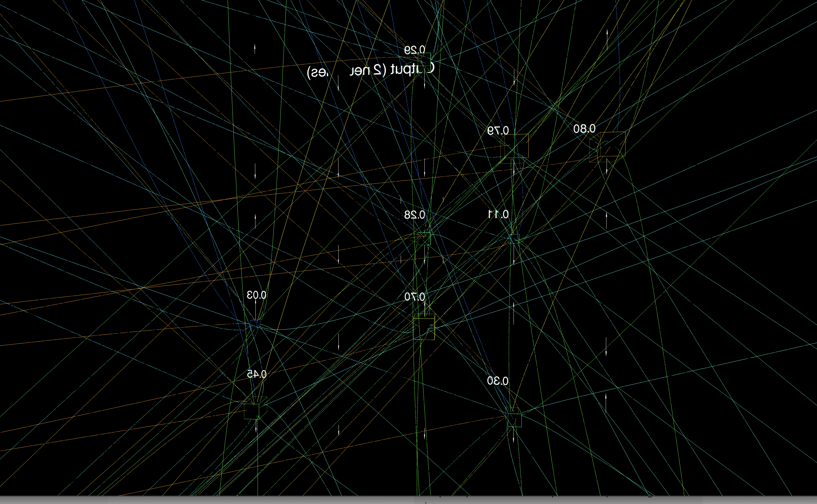
Task: Select the small node under the 0.11 label
Action: pyautogui.click(x=514, y=239)
